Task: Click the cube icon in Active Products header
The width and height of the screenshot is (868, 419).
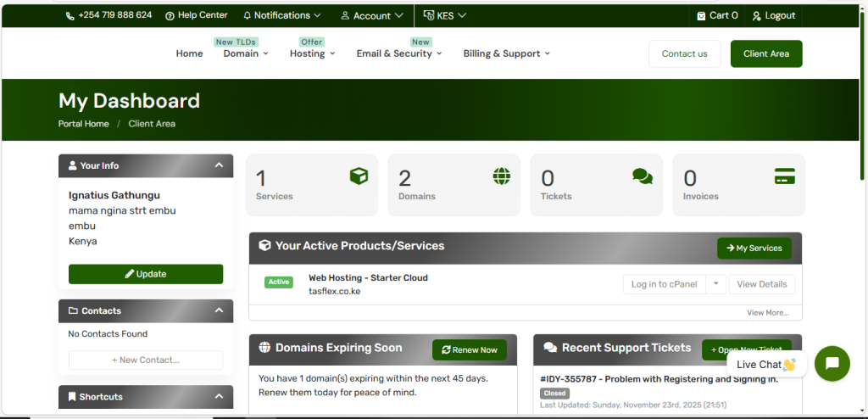Action: coord(265,245)
